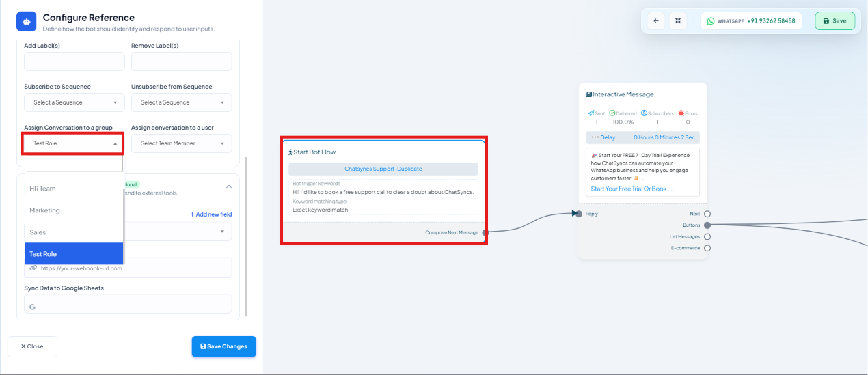This screenshot has height=375, width=868.
Task: Click the Google G icon
Action: point(32,307)
